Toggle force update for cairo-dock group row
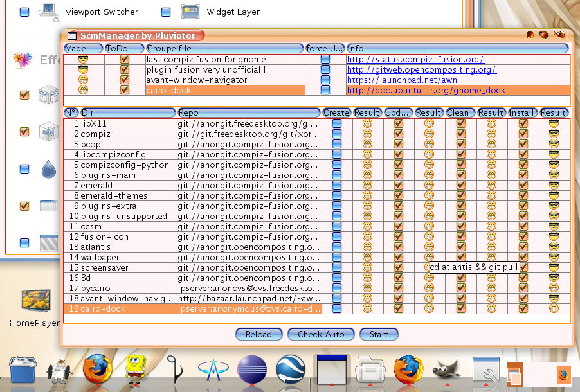 pos(325,90)
